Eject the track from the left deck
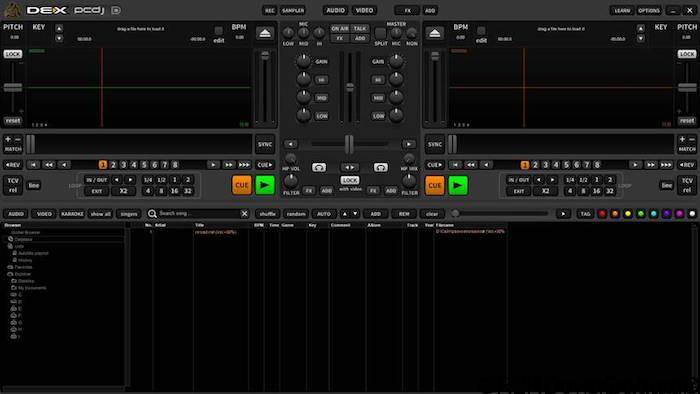 (265, 33)
